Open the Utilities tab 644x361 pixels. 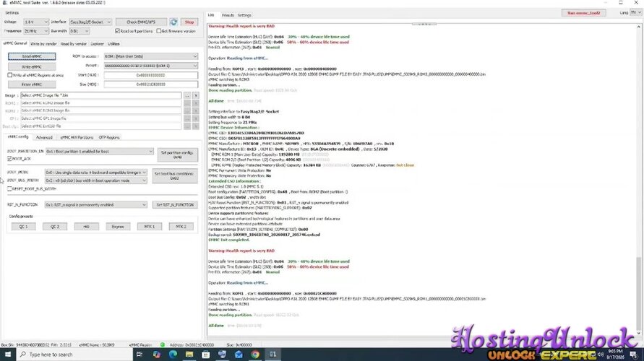113,43
